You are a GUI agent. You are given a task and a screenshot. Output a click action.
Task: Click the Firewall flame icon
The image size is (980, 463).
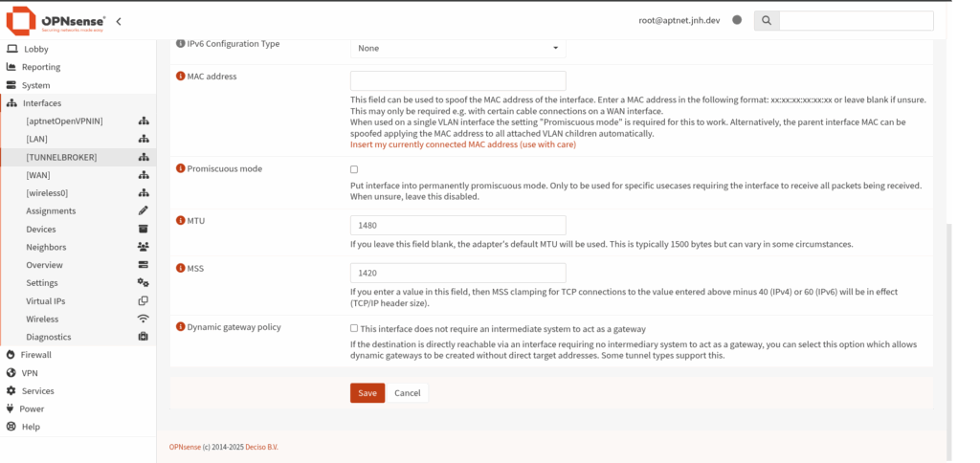tap(10, 354)
